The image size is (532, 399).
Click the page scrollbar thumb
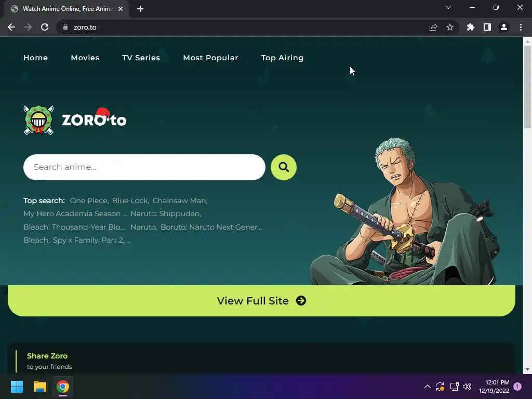pyautogui.click(x=527, y=87)
